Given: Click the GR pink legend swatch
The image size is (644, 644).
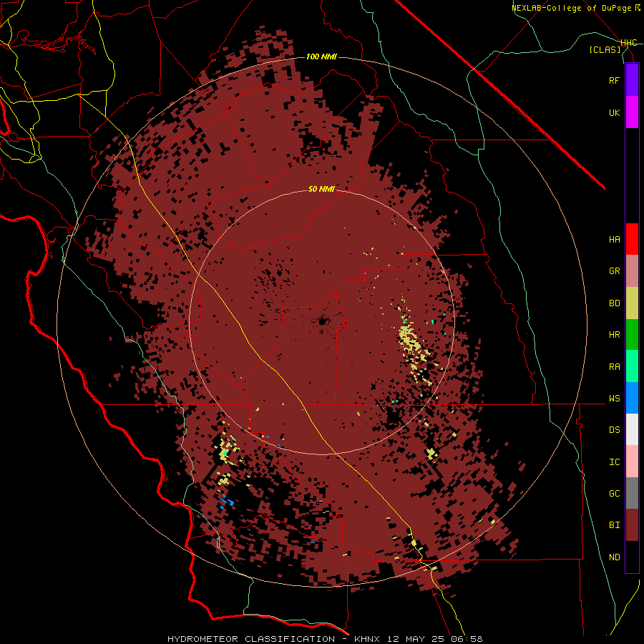Looking at the screenshot, I should [632, 271].
